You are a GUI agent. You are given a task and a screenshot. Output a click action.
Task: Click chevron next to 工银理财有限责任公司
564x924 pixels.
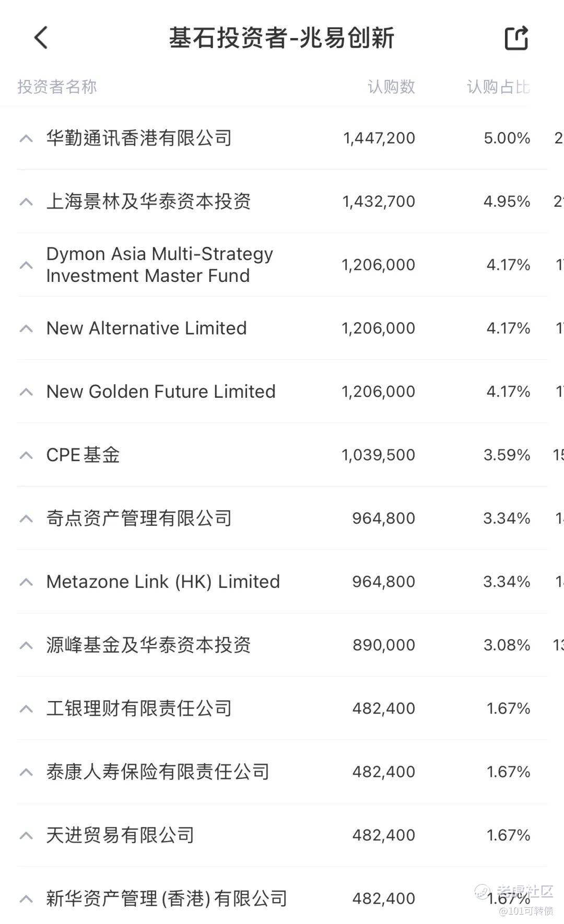point(26,709)
